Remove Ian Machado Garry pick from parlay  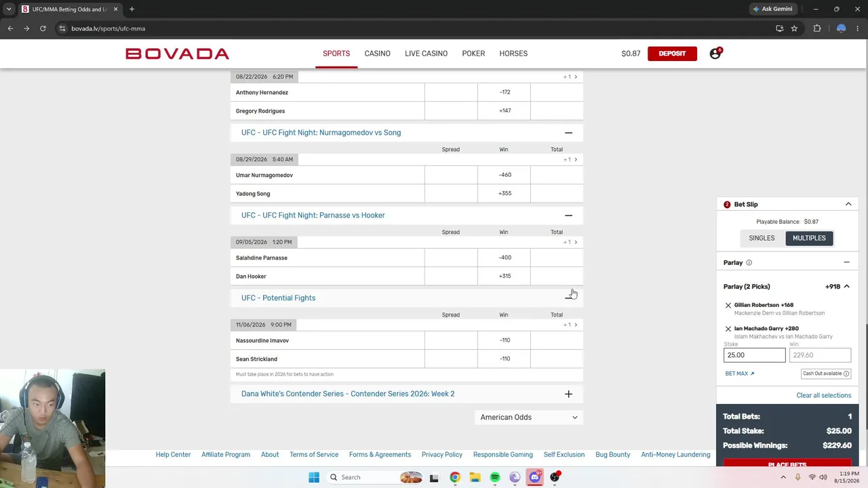(x=728, y=329)
